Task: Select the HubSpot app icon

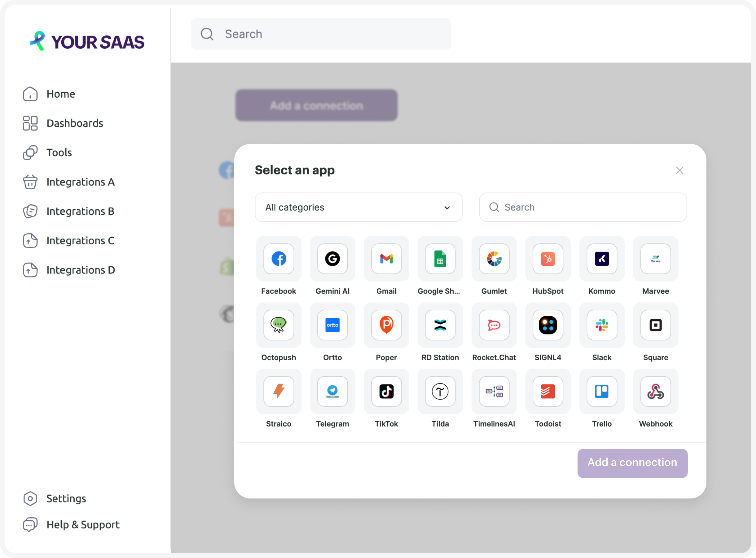Action: (548, 259)
